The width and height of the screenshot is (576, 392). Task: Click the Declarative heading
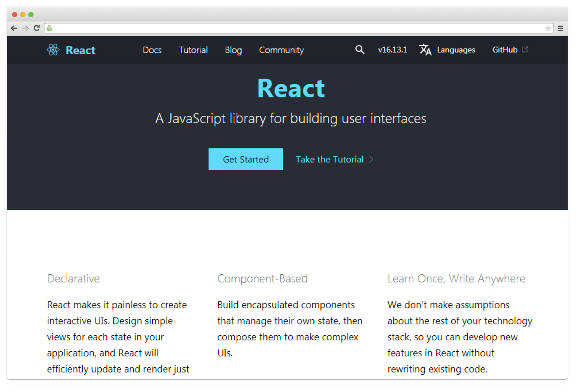pos(73,278)
